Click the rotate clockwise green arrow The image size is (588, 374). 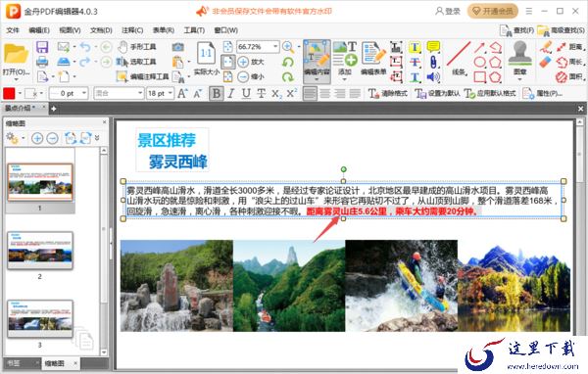[x=288, y=76]
